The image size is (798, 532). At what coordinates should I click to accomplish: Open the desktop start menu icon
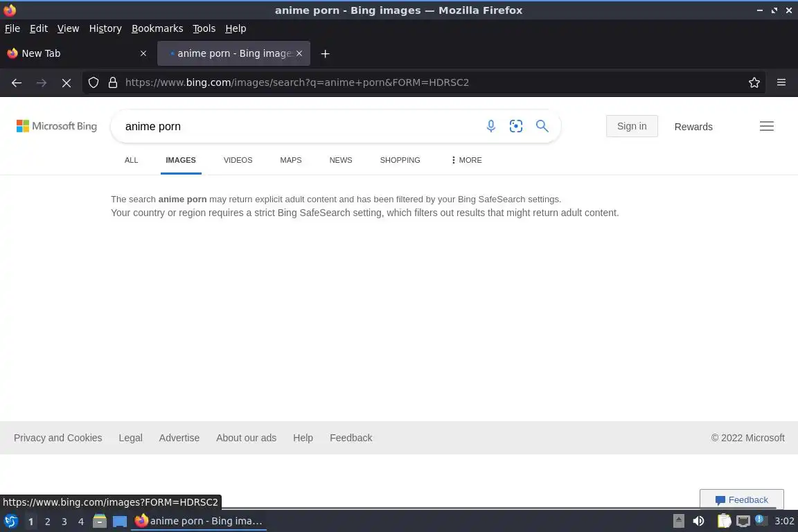point(10,522)
